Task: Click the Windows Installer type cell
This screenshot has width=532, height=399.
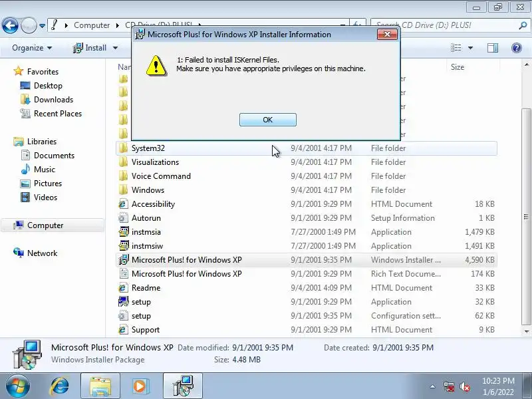Action: (x=406, y=260)
